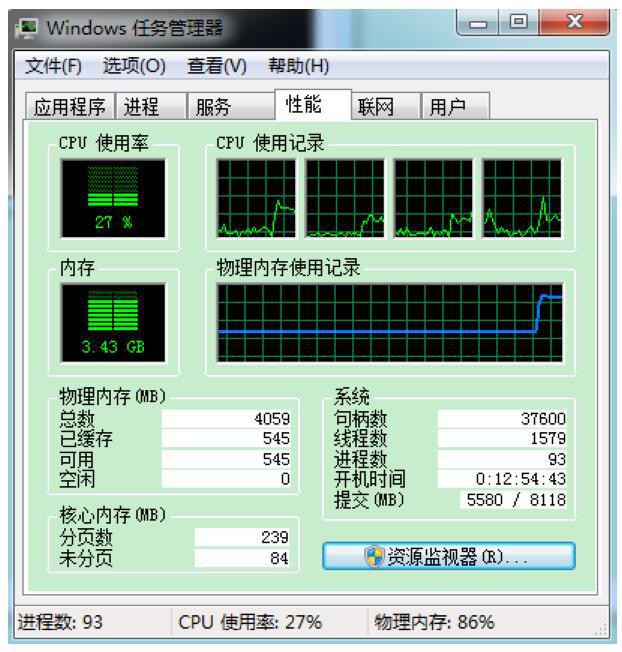
Task: Close the Task Manager window
Action: [574, 22]
